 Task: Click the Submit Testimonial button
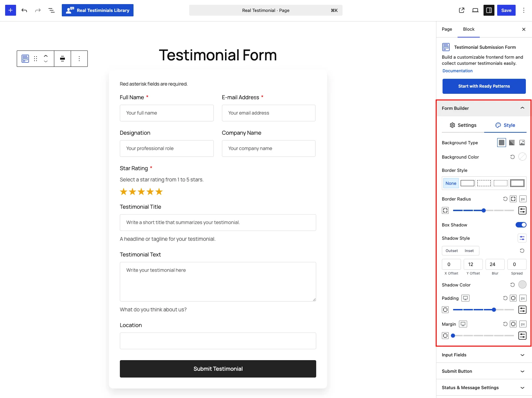[218, 369]
